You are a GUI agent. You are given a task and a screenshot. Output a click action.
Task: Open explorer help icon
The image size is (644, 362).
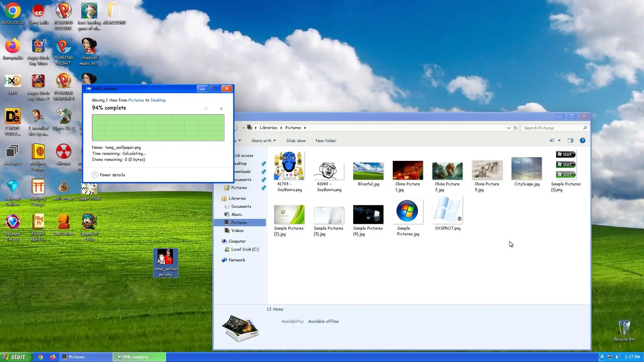click(583, 141)
